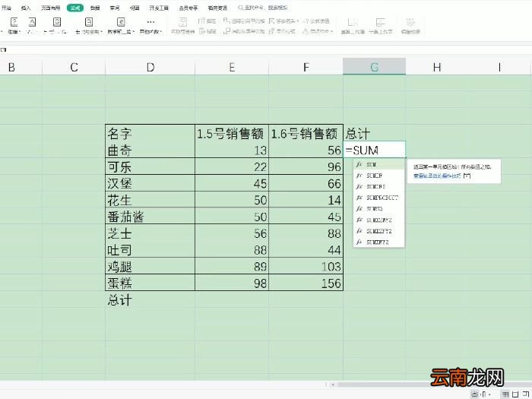The image size is (532, 399).
Task: Open the text functions book icon
Action: click(32, 22)
